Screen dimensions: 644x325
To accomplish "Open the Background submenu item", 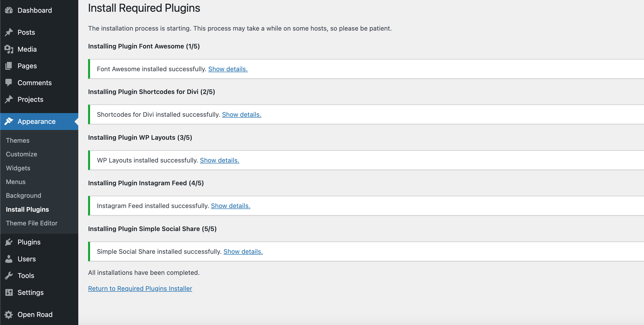I will (x=23, y=196).
